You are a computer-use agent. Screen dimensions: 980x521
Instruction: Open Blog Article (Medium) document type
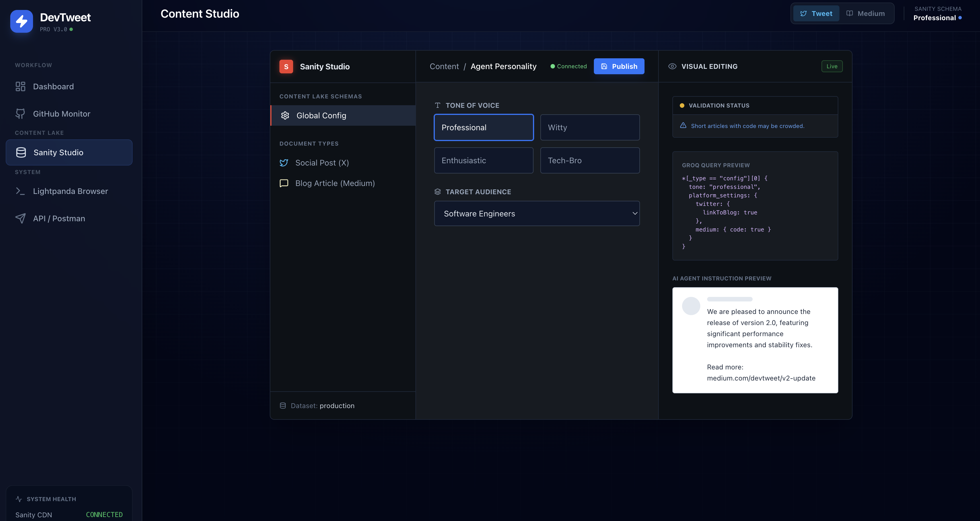point(335,183)
